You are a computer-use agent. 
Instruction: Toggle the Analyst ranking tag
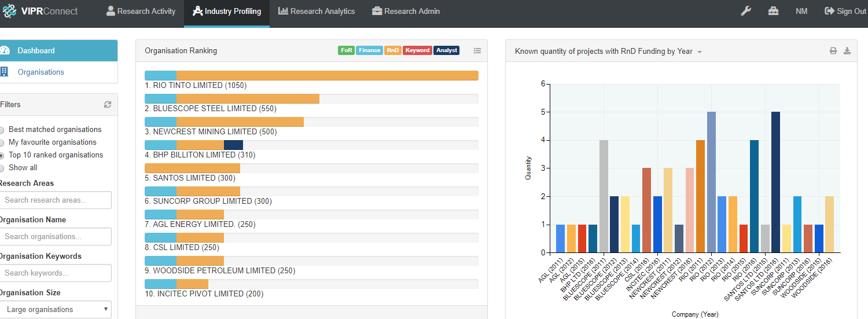(446, 50)
